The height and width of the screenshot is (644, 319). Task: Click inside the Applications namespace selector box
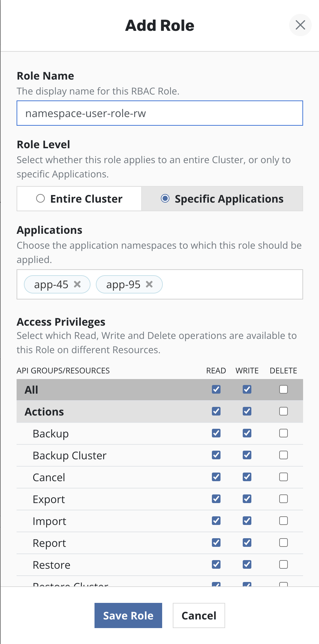232,285
